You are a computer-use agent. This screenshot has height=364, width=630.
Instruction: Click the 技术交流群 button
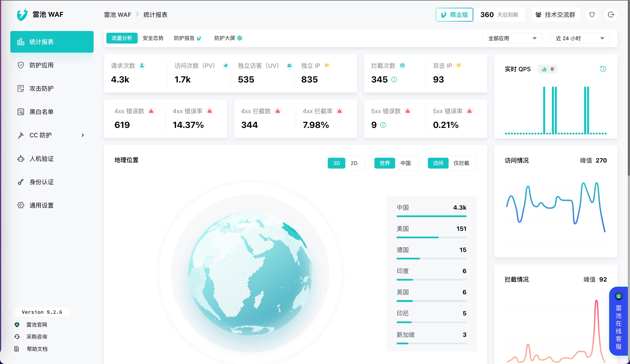click(x=555, y=15)
